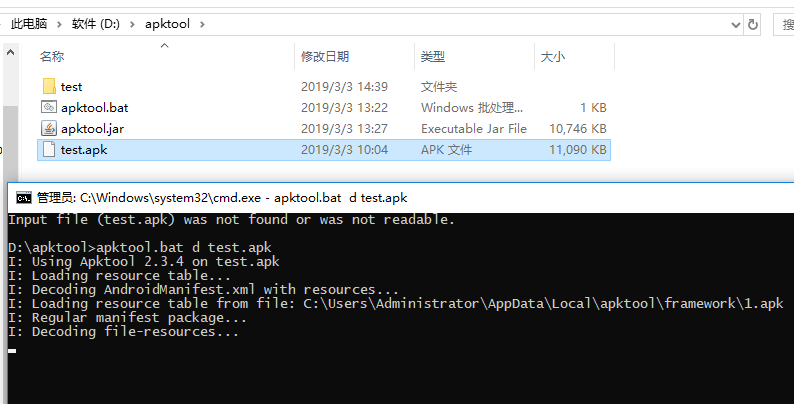Open the address bar history dropdown
The width and height of the screenshot is (794, 404).
coord(736,24)
